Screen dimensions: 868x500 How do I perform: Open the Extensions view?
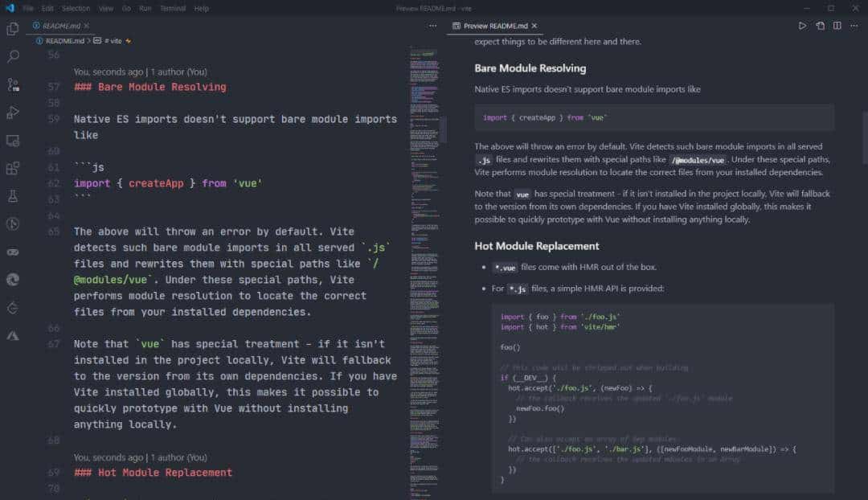pos(12,168)
